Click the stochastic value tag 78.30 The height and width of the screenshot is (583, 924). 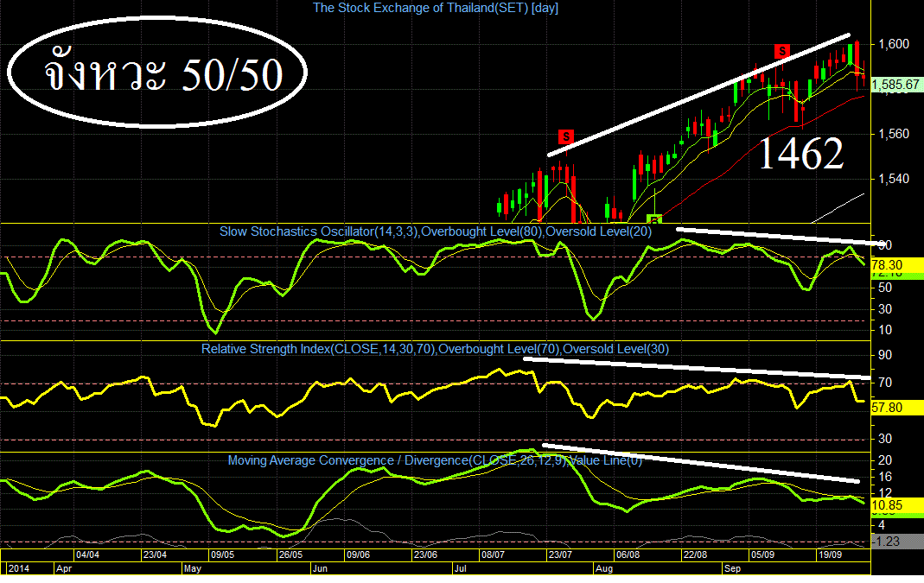pos(897,265)
